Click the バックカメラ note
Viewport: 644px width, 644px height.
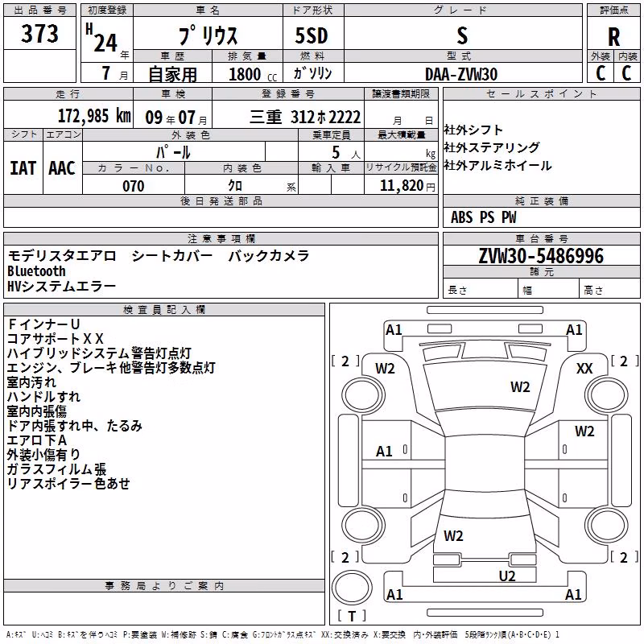coord(269,256)
